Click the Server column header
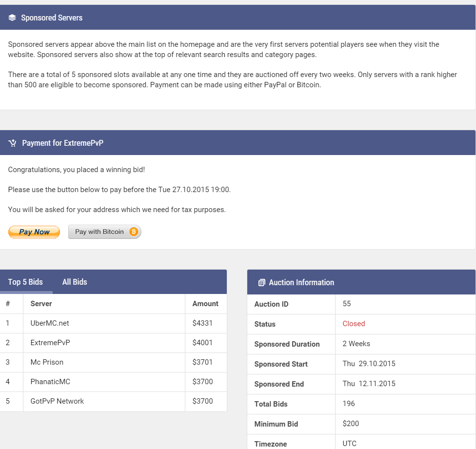The image size is (476, 449). (x=41, y=304)
